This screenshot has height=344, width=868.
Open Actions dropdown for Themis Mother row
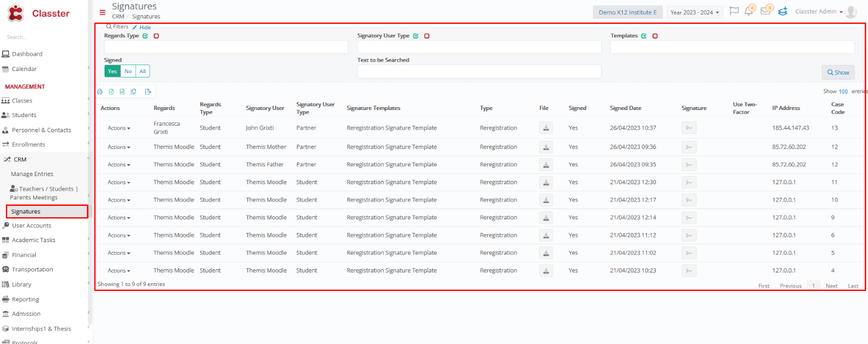[x=119, y=147]
